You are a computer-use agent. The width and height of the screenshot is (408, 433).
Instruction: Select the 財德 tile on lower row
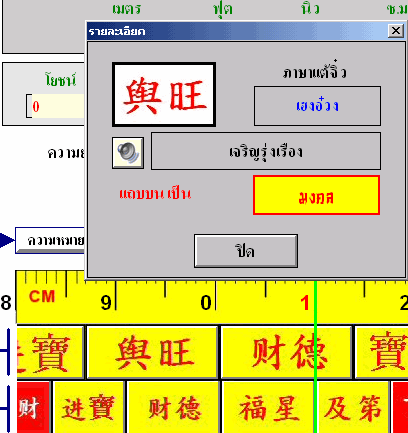[173, 407]
